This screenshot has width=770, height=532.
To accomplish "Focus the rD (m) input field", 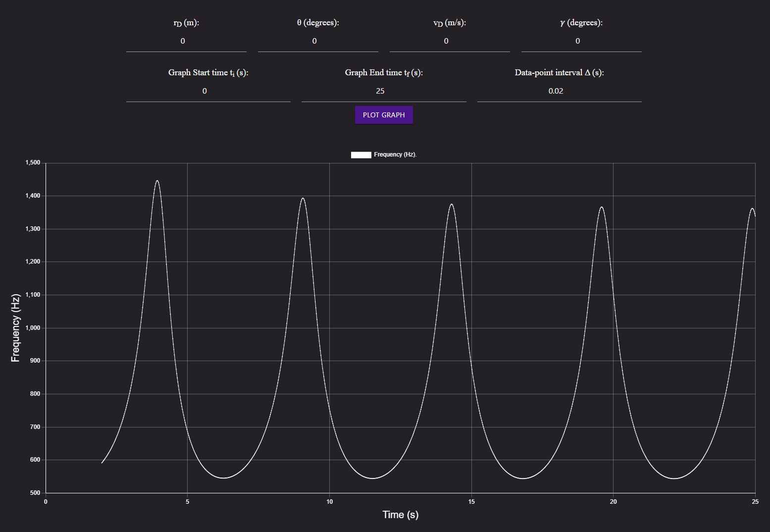I will 186,41.
